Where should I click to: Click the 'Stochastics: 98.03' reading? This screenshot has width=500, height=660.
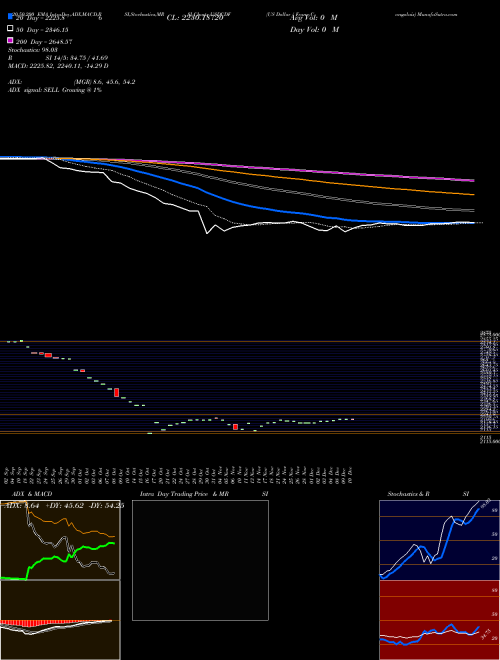pos(33,50)
